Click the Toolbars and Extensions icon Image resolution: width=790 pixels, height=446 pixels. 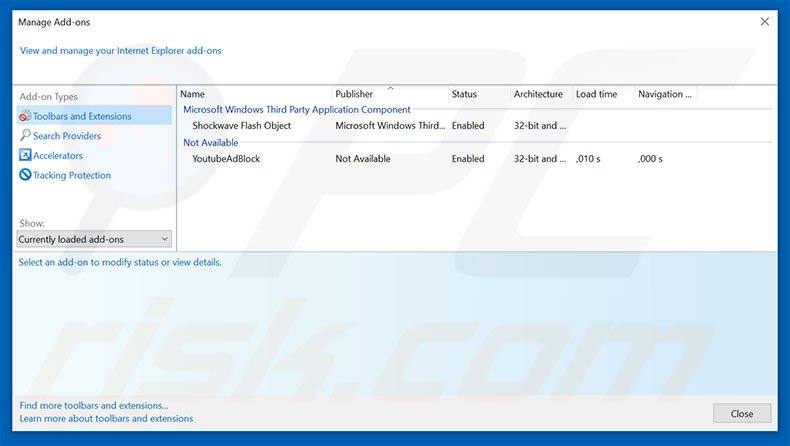(x=25, y=116)
